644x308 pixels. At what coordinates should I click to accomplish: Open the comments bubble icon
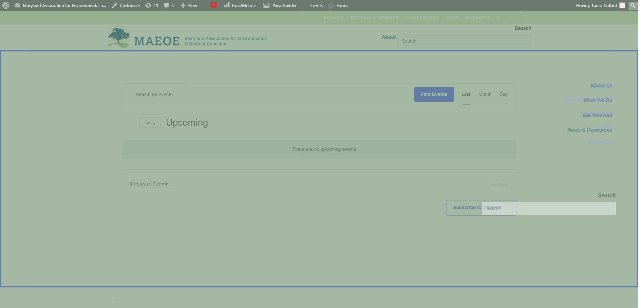[166, 5]
